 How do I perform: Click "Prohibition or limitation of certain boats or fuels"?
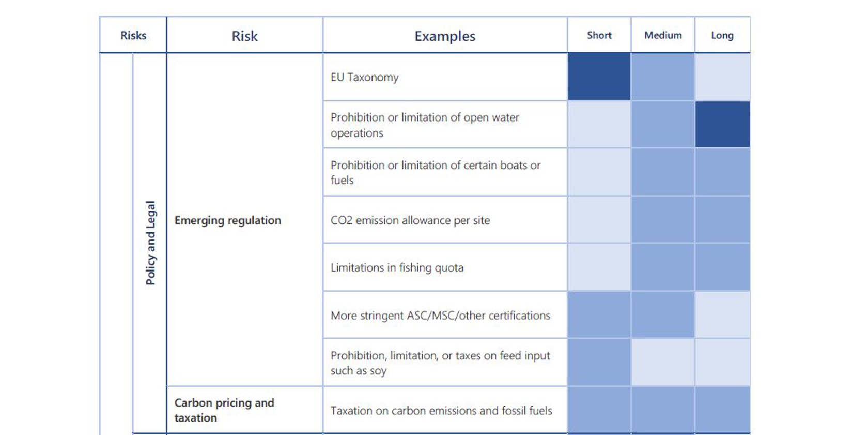(435, 172)
